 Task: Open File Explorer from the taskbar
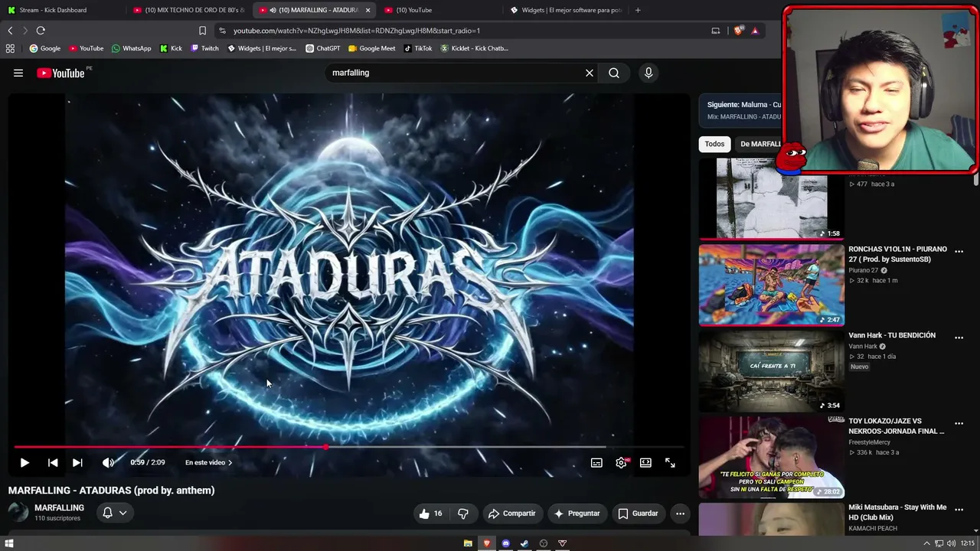(468, 543)
